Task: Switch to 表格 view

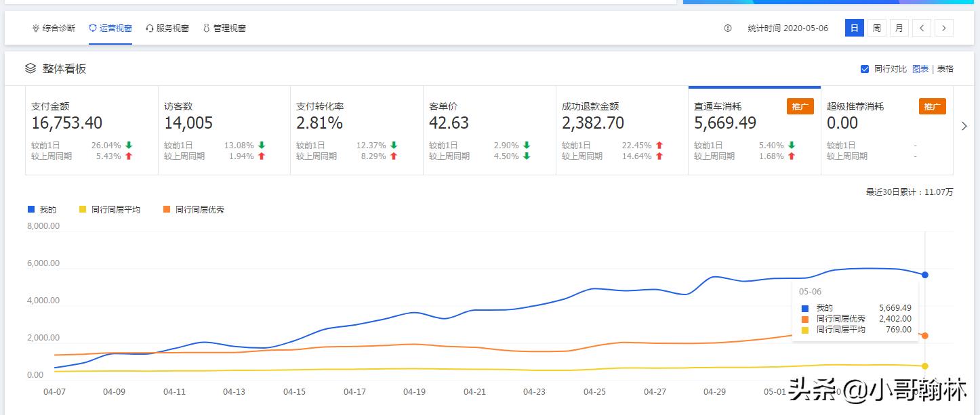Action: point(945,69)
